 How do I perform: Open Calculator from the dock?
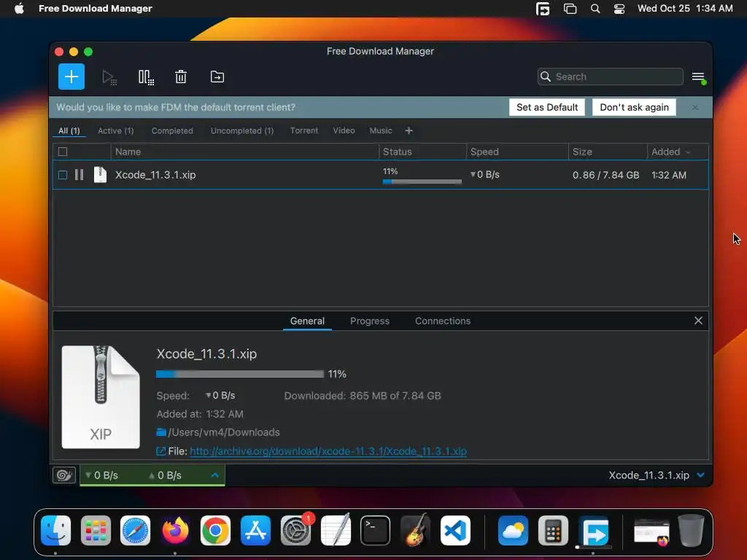coord(553,531)
